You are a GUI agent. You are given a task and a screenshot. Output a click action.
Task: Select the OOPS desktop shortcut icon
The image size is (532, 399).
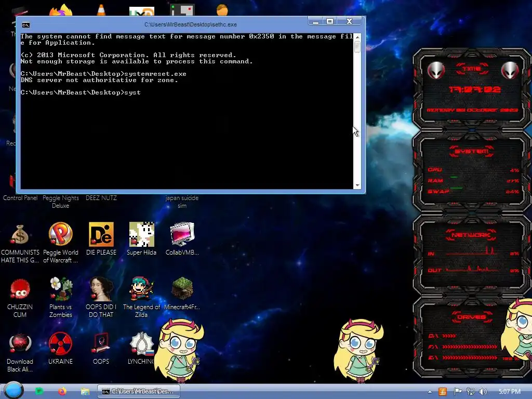tap(101, 344)
